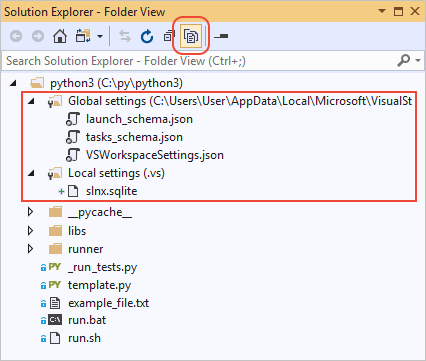The height and width of the screenshot is (361, 426).
Task: Open the Switch Views dropdown arrow
Action: point(100,36)
